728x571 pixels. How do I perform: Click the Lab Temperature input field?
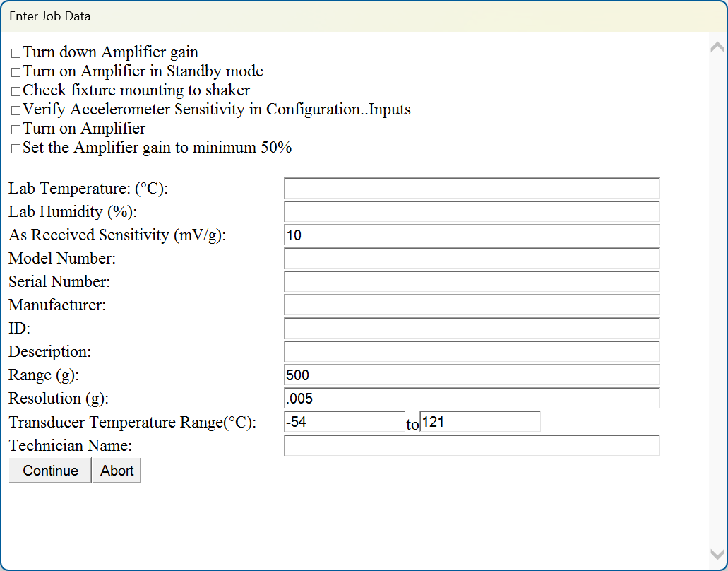pos(471,189)
